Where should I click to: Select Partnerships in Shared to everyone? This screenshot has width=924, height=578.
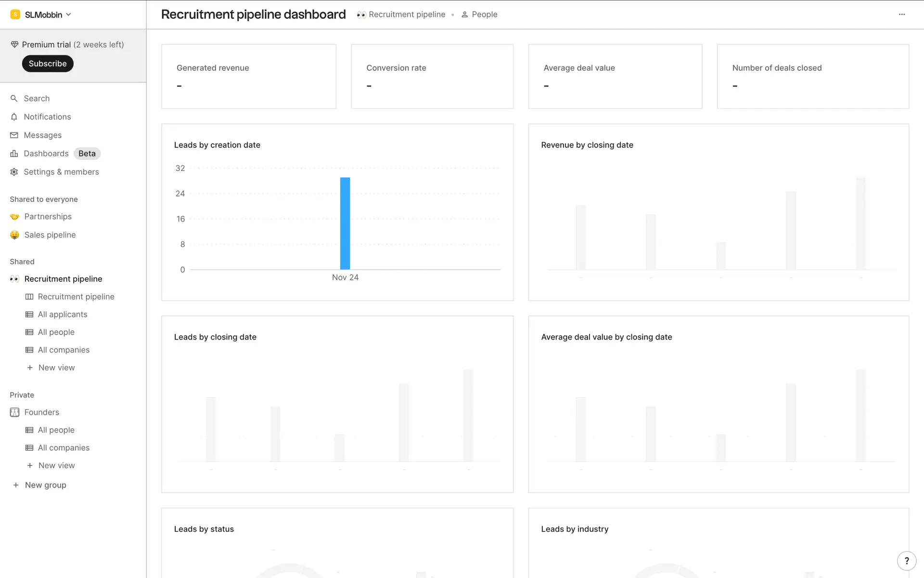coord(48,217)
